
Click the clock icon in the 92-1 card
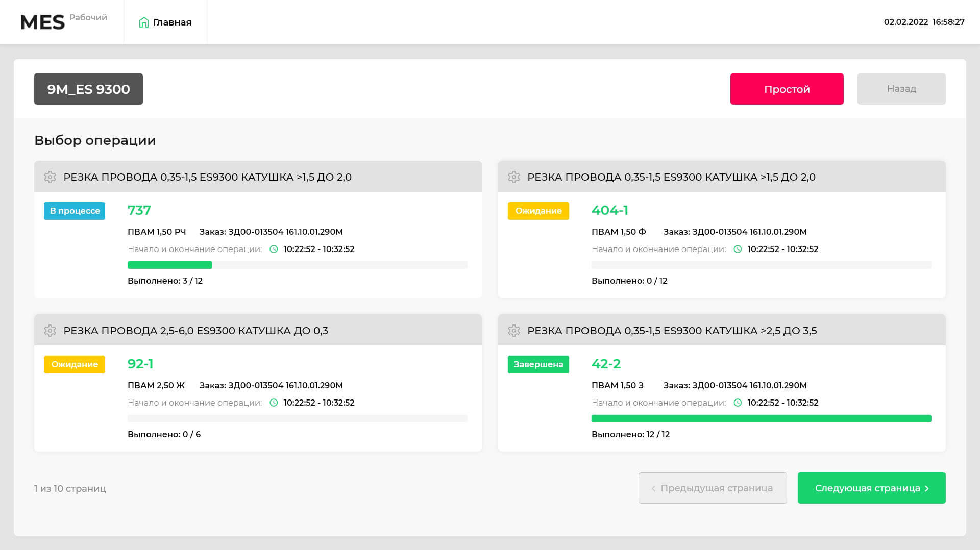[274, 403]
